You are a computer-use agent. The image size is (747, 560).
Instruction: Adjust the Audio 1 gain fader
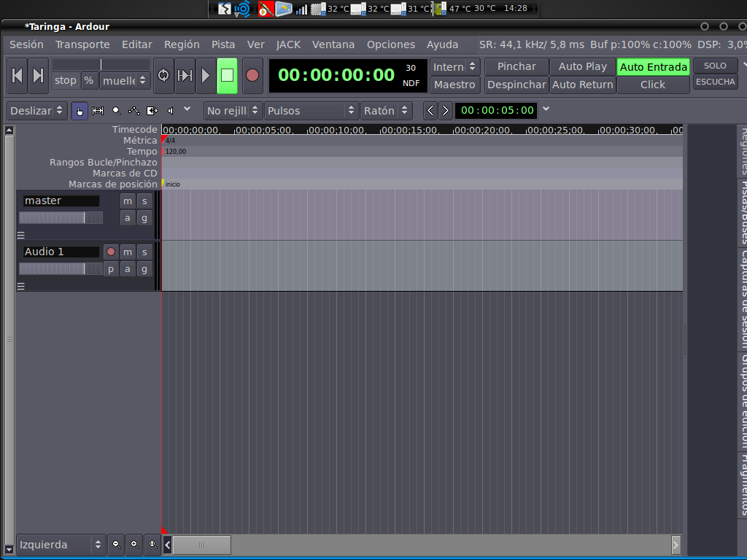coord(61,268)
